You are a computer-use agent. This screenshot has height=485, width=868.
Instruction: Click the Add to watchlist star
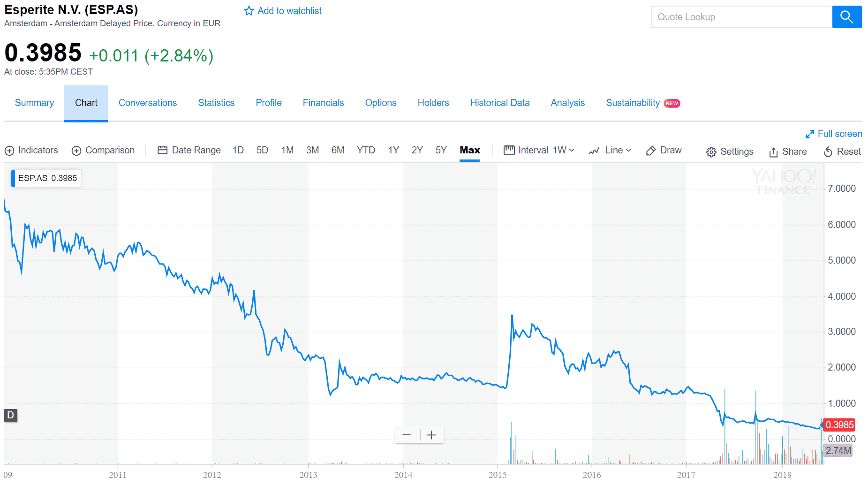coord(249,11)
